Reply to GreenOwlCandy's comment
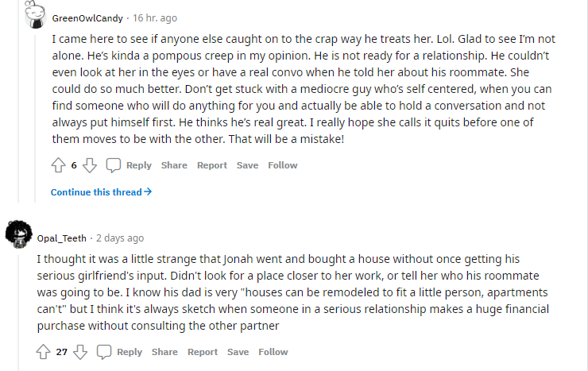This screenshot has width=588, height=371. pos(138,165)
